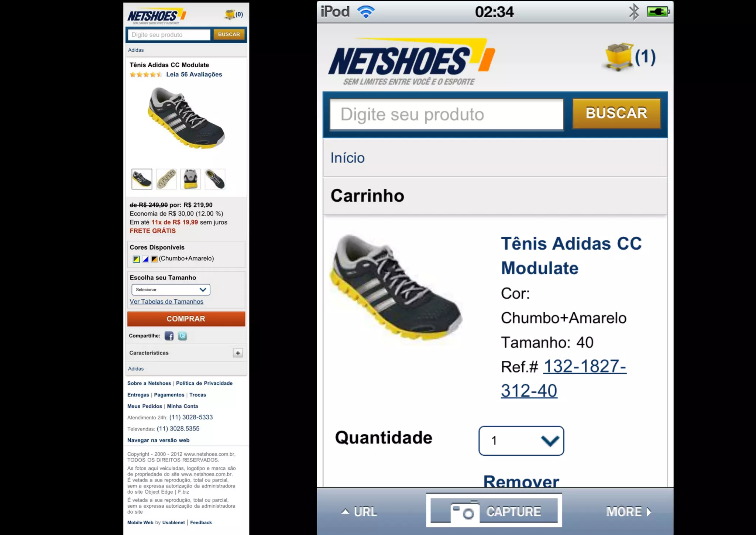This screenshot has height=535, width=756.
Task: Expand the Características plus button
Action: [238, 353]
